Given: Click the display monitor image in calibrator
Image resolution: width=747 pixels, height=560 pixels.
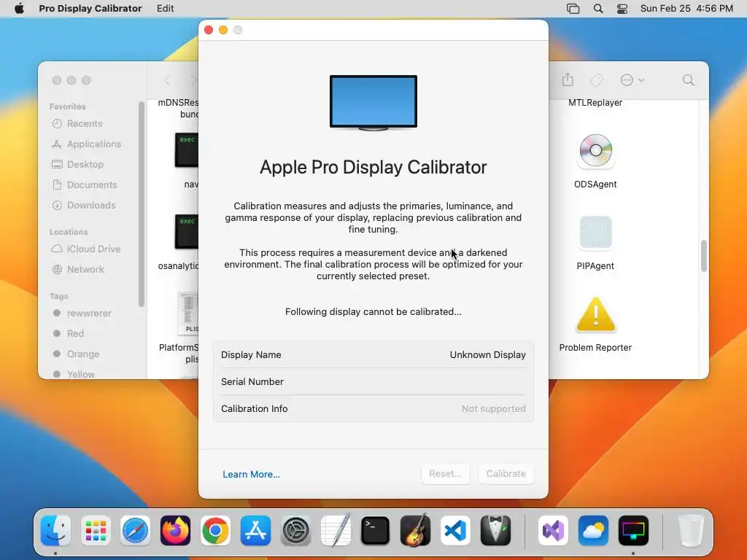Looking at the screenshot, I should pos(373,102).
